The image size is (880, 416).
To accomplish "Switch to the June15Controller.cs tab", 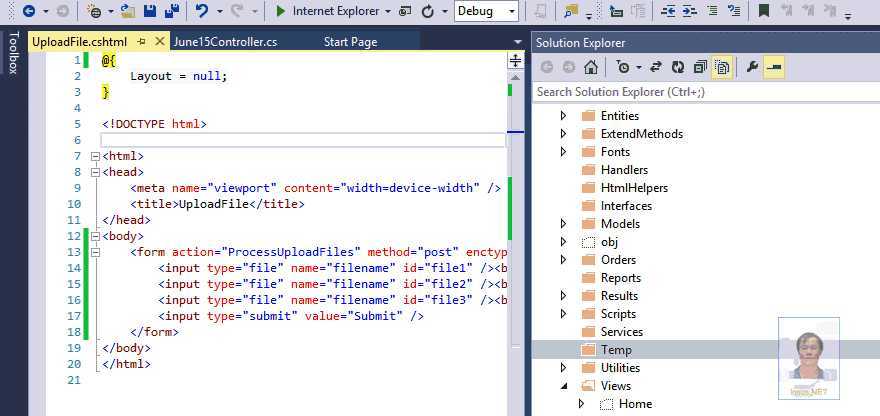I will [225, 42].
